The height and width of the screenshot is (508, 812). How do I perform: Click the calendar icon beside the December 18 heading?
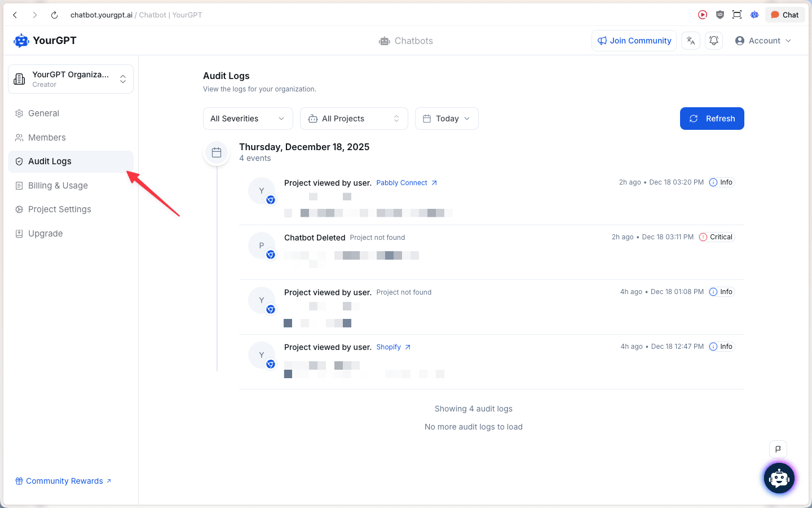point(217,152)
